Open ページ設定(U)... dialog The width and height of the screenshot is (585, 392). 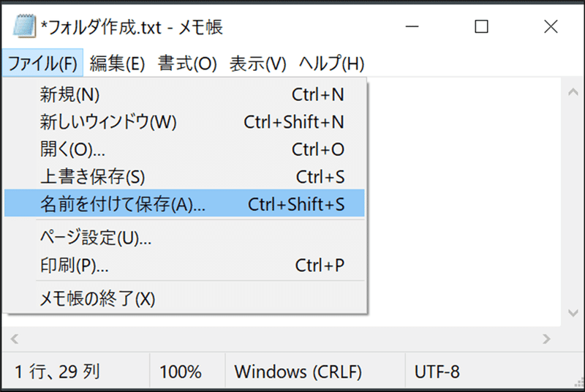(x=96, y=238)
